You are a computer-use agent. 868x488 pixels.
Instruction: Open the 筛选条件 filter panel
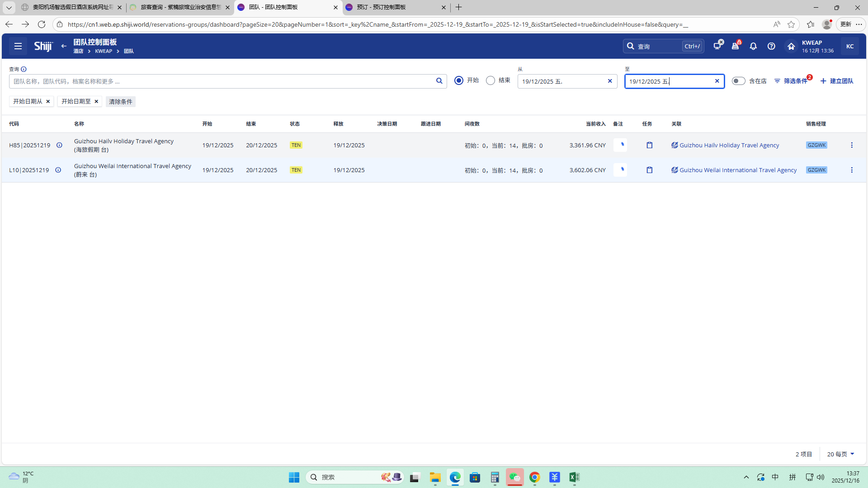click(791, 81)
